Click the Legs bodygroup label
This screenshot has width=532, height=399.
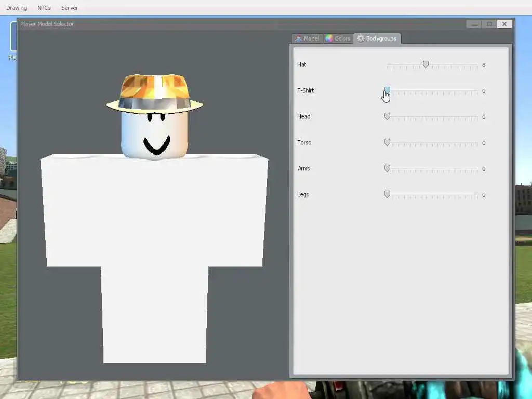click(303, 194)
